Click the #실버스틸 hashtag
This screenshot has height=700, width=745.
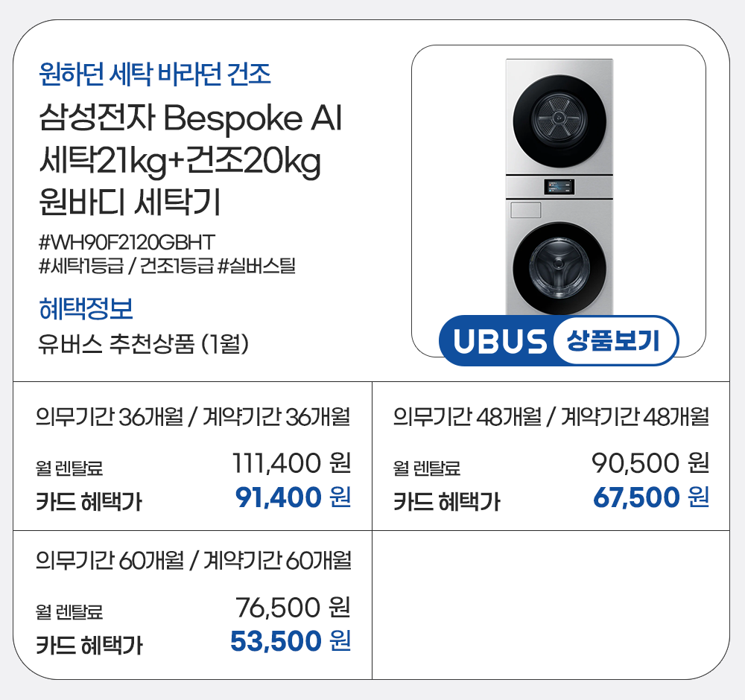coord(257,265)
